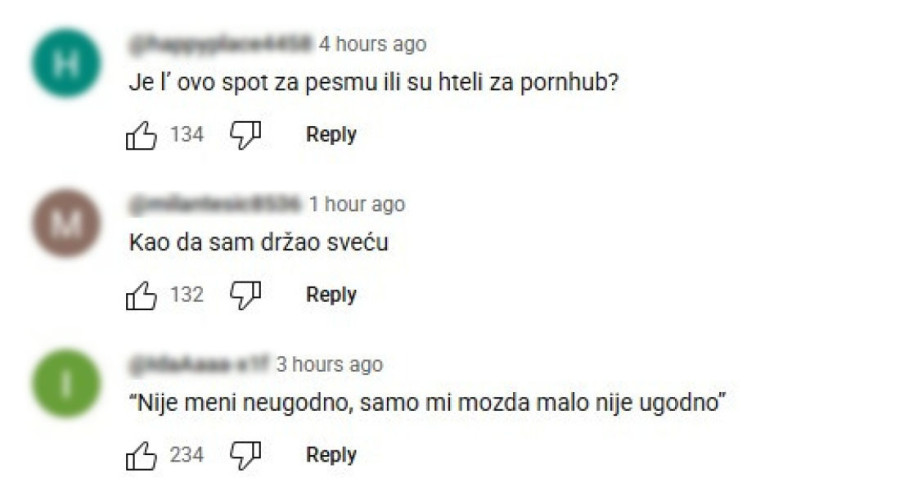This screenshot has height=496, width=900.
Task: Open the green I user avatar
Action: [66, 383]
